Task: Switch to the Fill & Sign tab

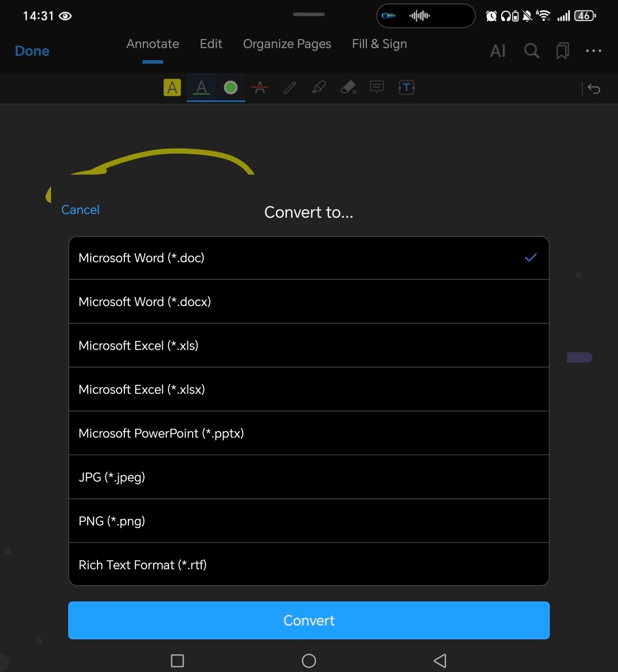Action: point(380,44)
